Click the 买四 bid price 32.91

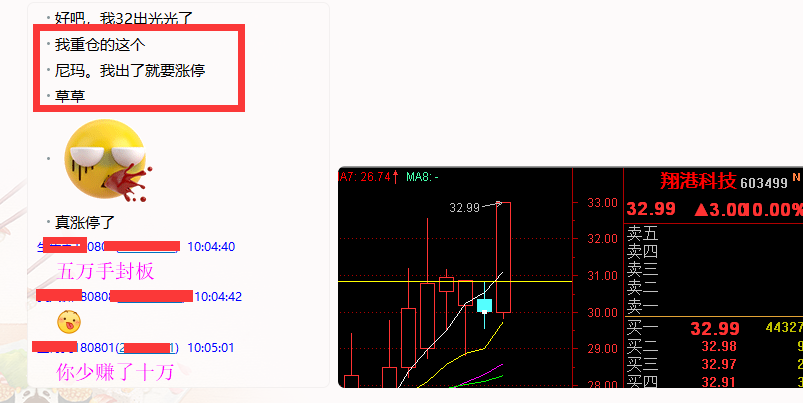[x=719, y=382]
